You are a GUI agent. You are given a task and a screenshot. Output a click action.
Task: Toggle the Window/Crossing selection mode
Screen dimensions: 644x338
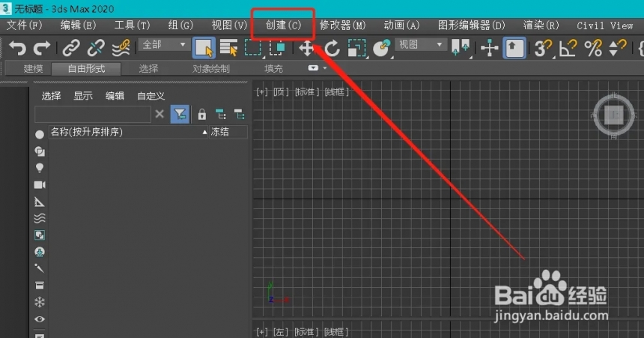coord(277,48)
